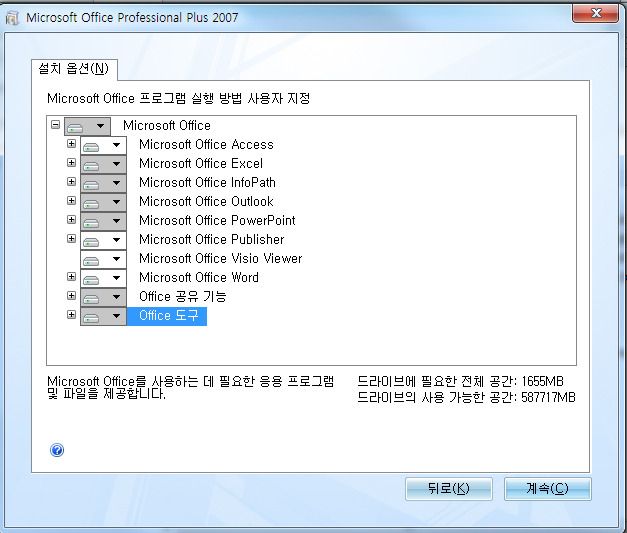627x533 pixels.
Task: Expand the Microsoft Office Access node
Action: [x=72, y=144]
